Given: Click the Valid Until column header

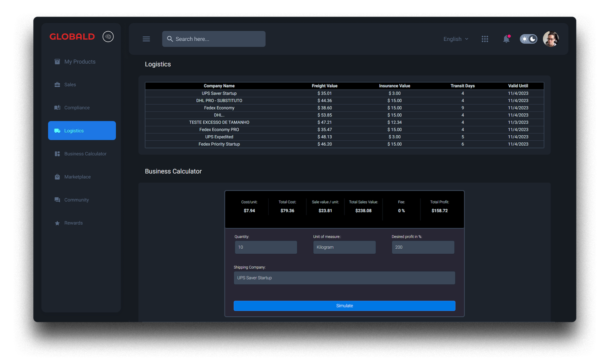Looking at the screenshot, I should tap(518, 86).
